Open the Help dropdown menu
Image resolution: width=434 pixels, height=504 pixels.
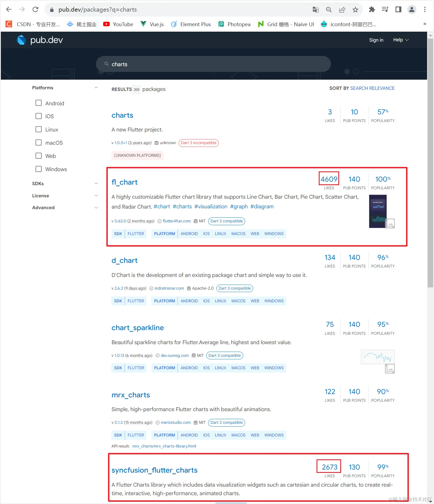(x=401, y=40)
